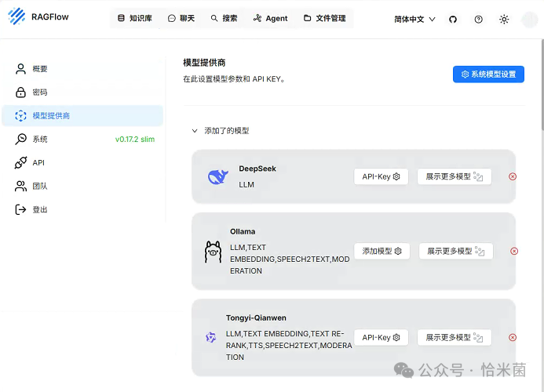Delete the DeepSeek provider
Viewport: 544px width, 392px height.
(513, 176)
